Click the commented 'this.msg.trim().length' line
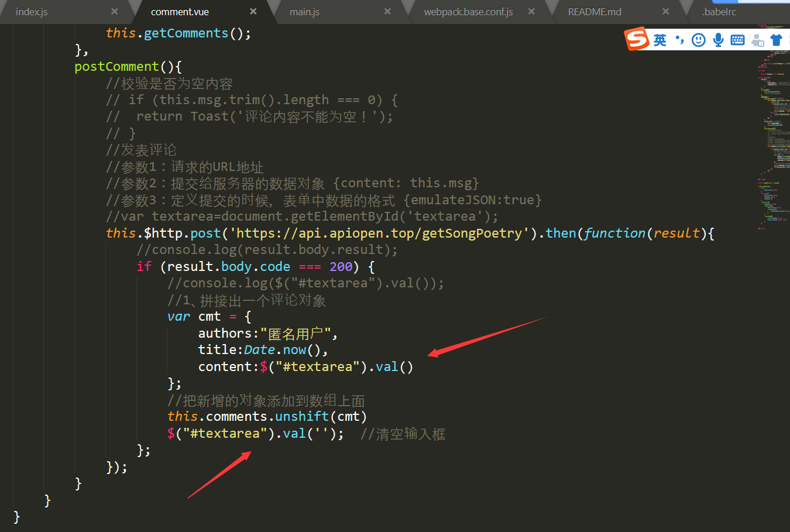790x532 pixels. tap(252, 100)
